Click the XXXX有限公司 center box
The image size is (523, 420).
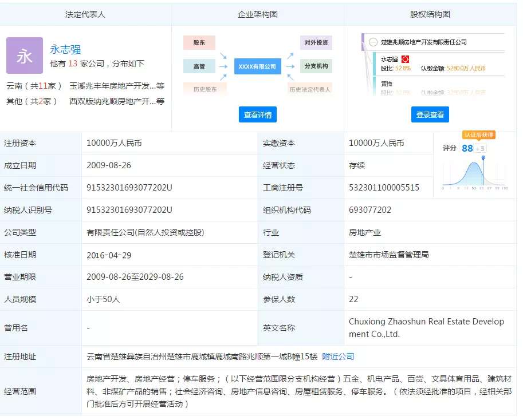[x=258, y=66]
